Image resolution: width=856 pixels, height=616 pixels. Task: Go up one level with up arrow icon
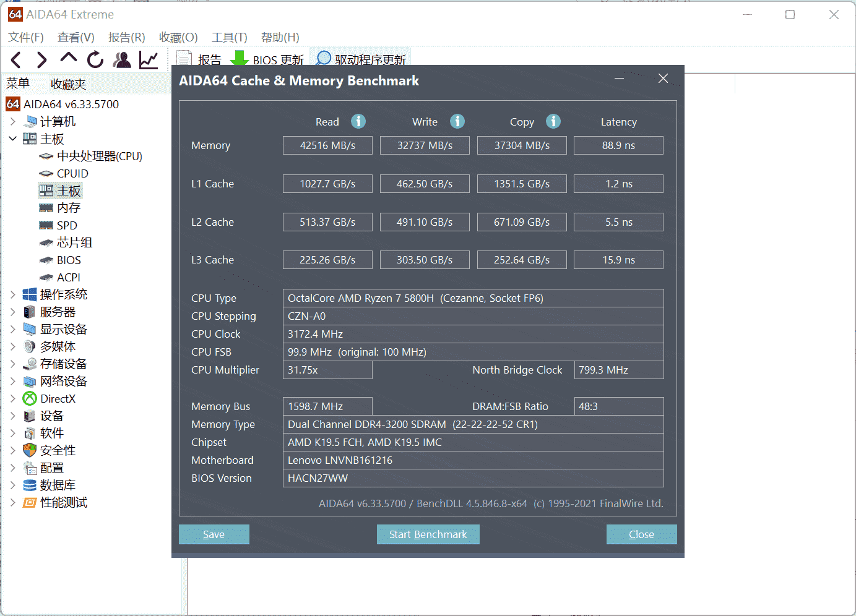(x=68, y=59)
